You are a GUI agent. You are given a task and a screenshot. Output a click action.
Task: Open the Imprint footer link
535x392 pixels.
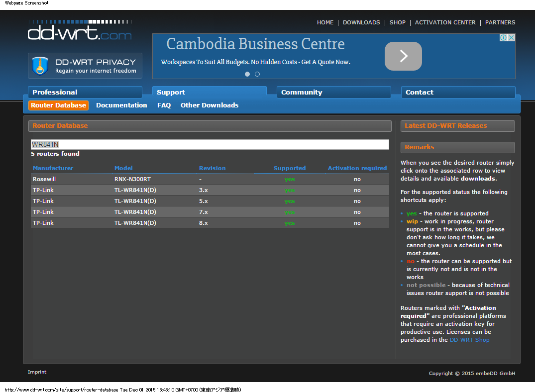coord(37,372)
